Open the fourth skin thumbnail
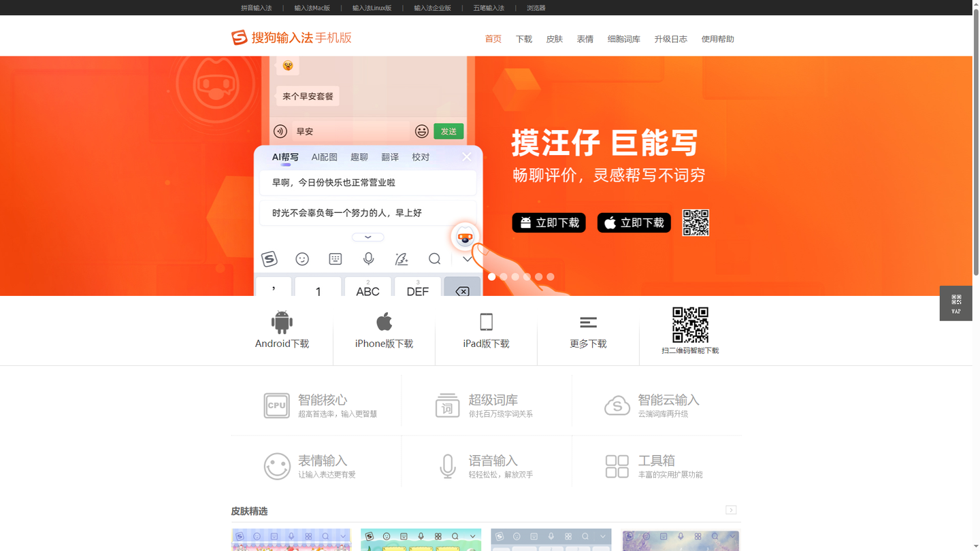Viewport: 980px width, 551px height. tap(681, 540)
